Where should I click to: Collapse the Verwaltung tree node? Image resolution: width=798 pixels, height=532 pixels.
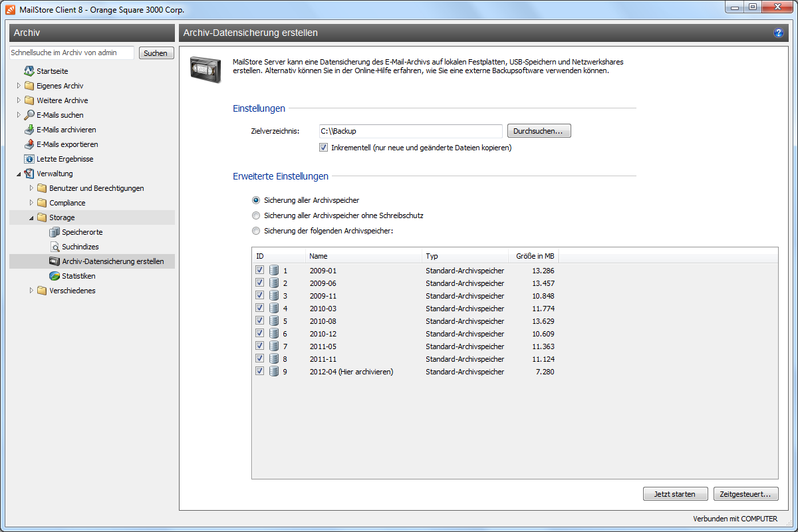tap(19, 174)
